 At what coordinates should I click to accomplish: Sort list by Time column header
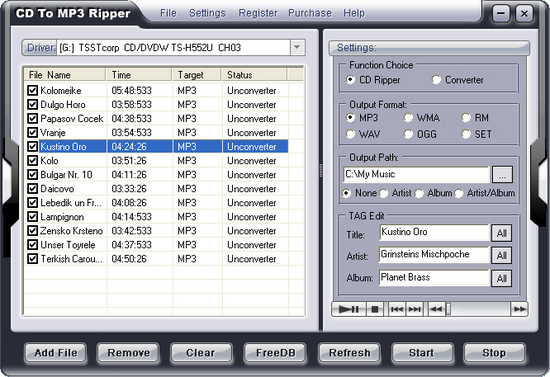point(139,75)
